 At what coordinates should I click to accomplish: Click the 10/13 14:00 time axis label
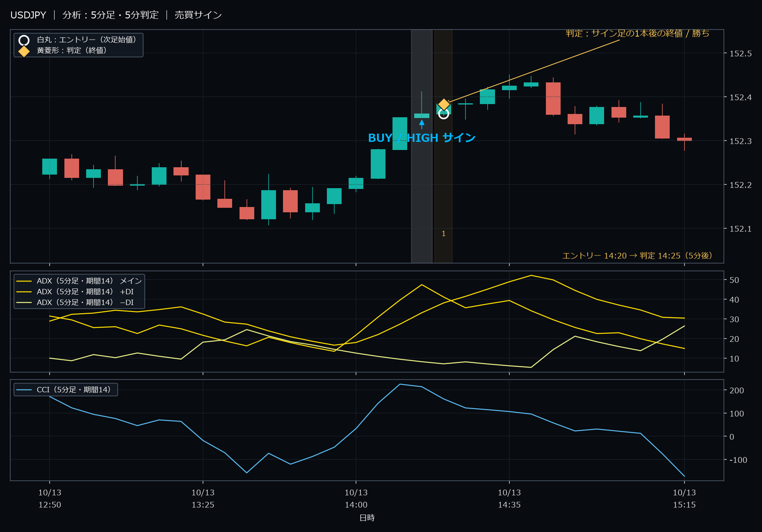[356, 498]
